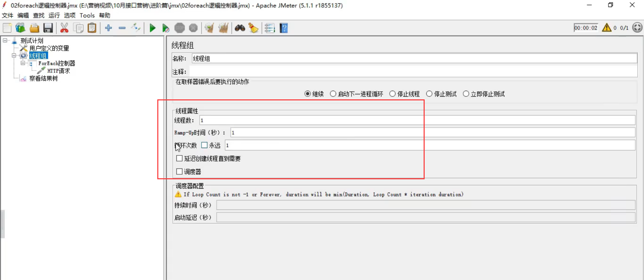
Task: Click the remote engine status icon at far right
Action: [x=637, y=28]
